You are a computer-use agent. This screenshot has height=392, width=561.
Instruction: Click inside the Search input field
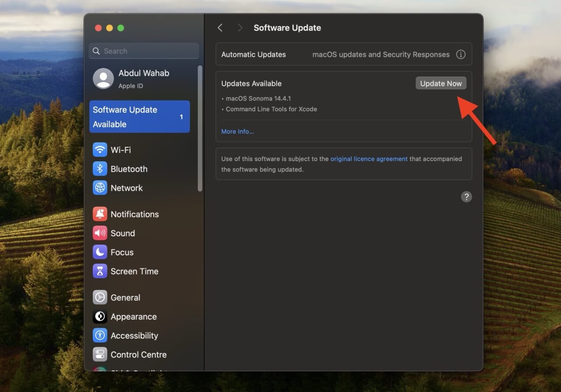144,51
